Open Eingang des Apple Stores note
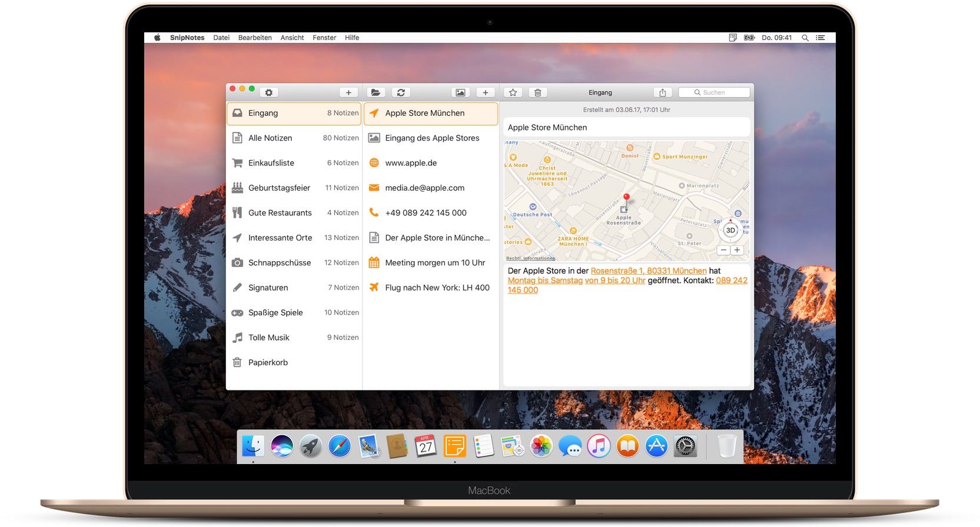Image resolution: width=980 pixels, height=527 pixels. pyautogui.click(x=431, y=138)
